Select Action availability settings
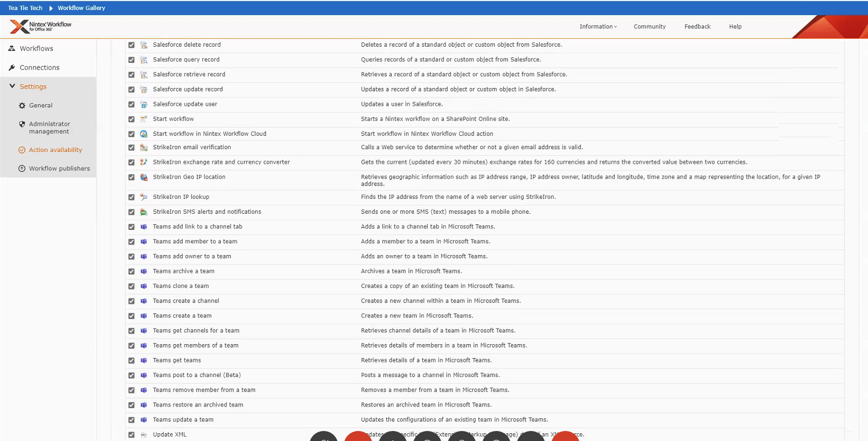868x441 pixels. pos(55,150)
